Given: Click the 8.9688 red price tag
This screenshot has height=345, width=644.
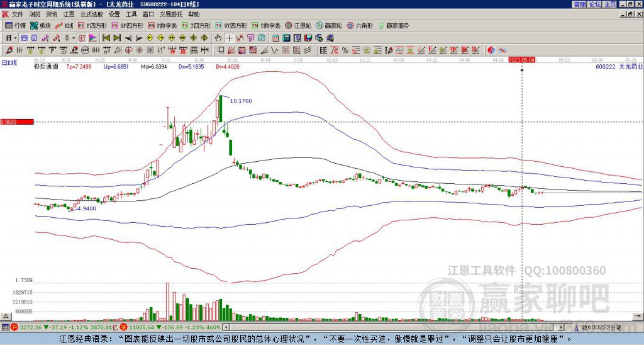Looking at the screenshot, I should pyautogui.click(x=16, y=122).
